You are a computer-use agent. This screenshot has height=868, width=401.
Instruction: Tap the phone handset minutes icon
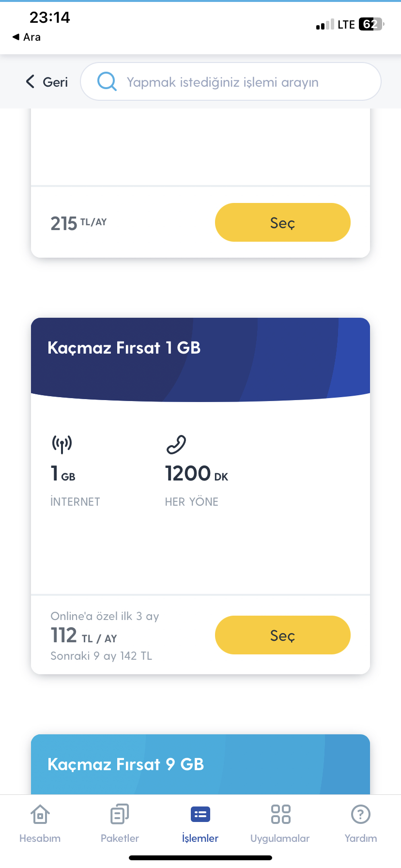(x=176, y=444)
